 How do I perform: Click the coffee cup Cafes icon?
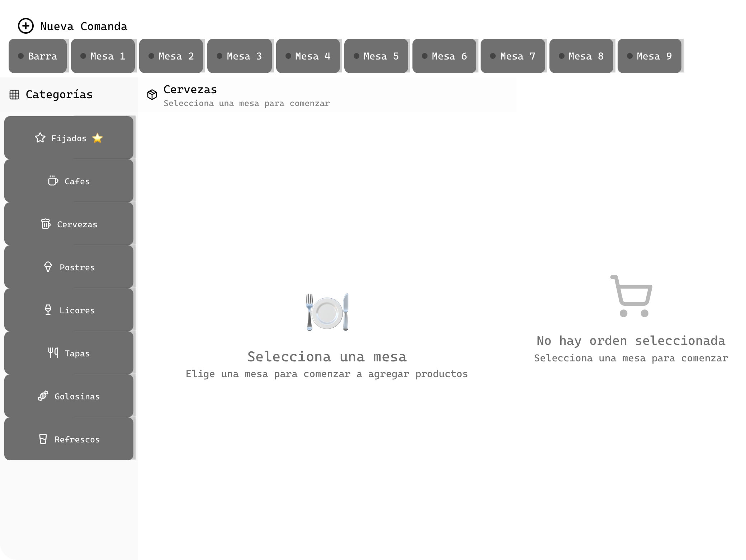coord(53,181)
